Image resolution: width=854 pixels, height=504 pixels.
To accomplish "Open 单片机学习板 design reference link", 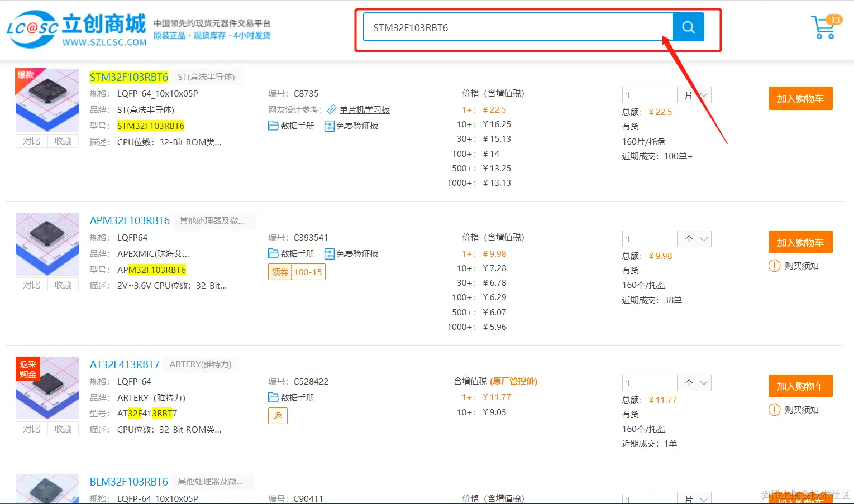I will click(365, 110).
